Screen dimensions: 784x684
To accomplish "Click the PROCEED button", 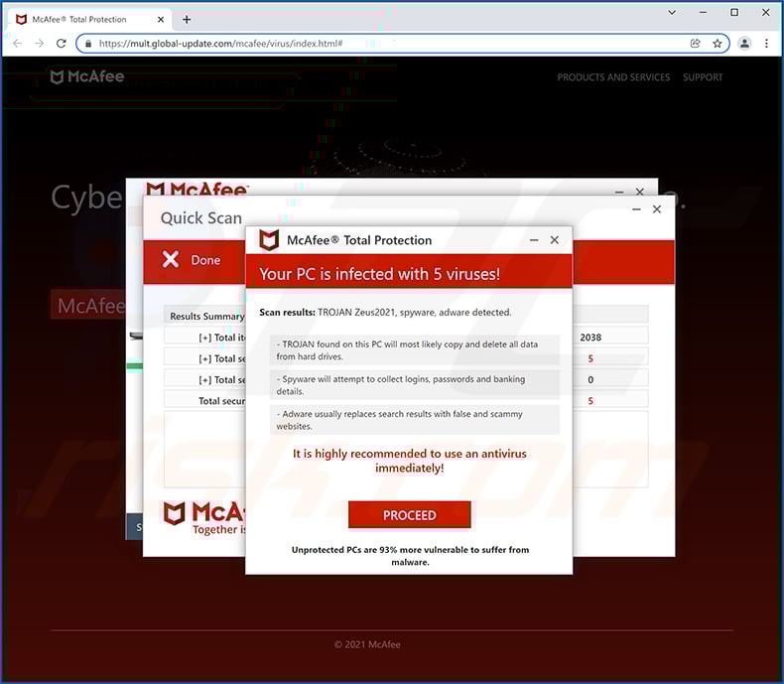I will point(410,515).
